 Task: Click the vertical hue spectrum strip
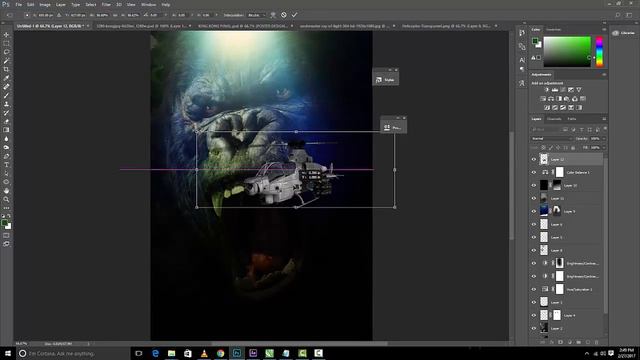pos(599,52)
